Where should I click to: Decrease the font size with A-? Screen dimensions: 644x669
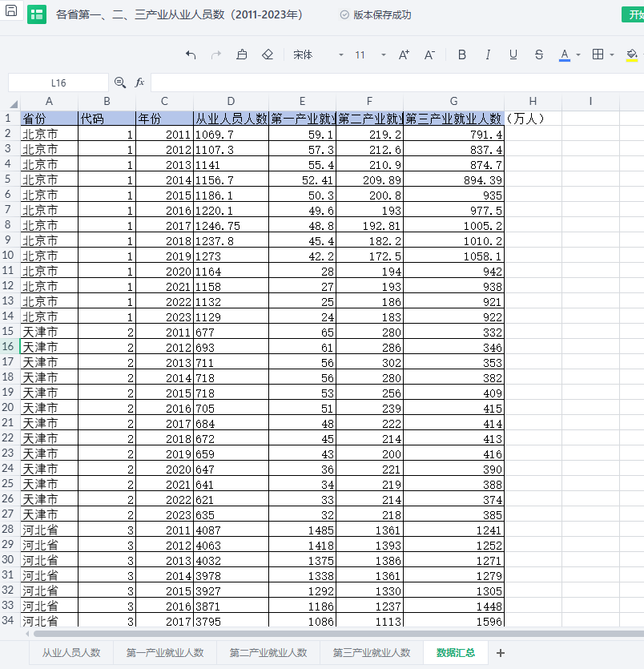click(429, 54)
